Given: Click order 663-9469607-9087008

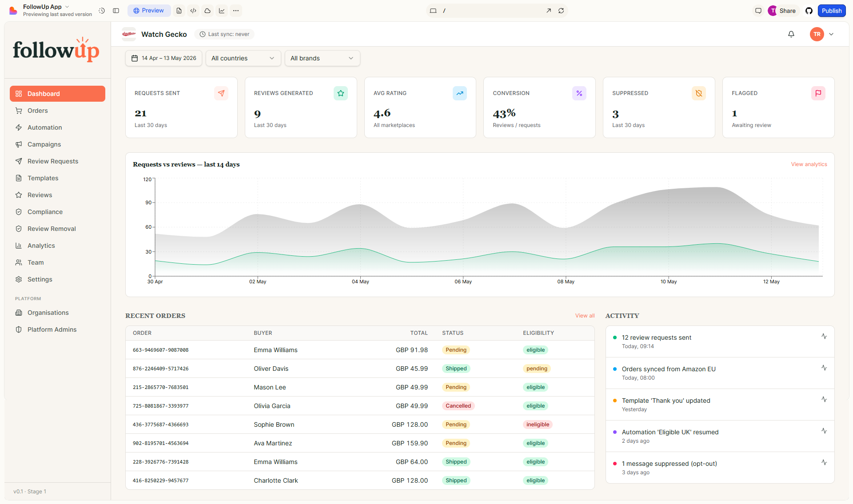Looking at the screenshot, I should 160,350.
